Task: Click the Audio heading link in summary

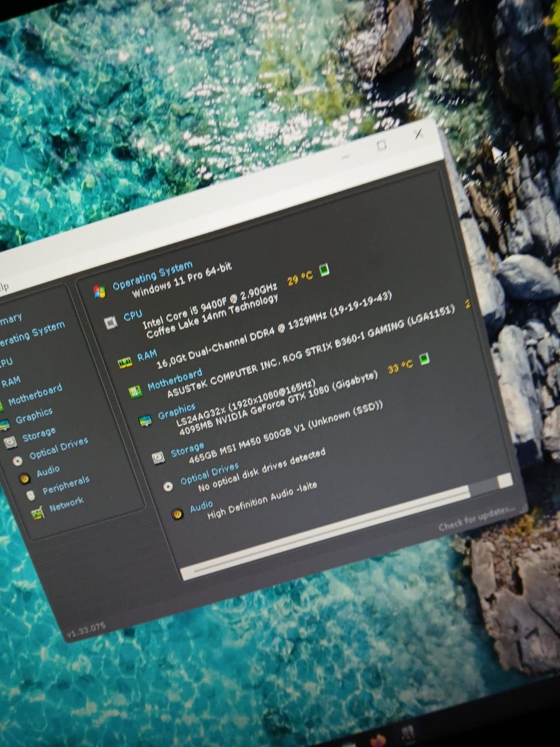Action: coord(201,507)
